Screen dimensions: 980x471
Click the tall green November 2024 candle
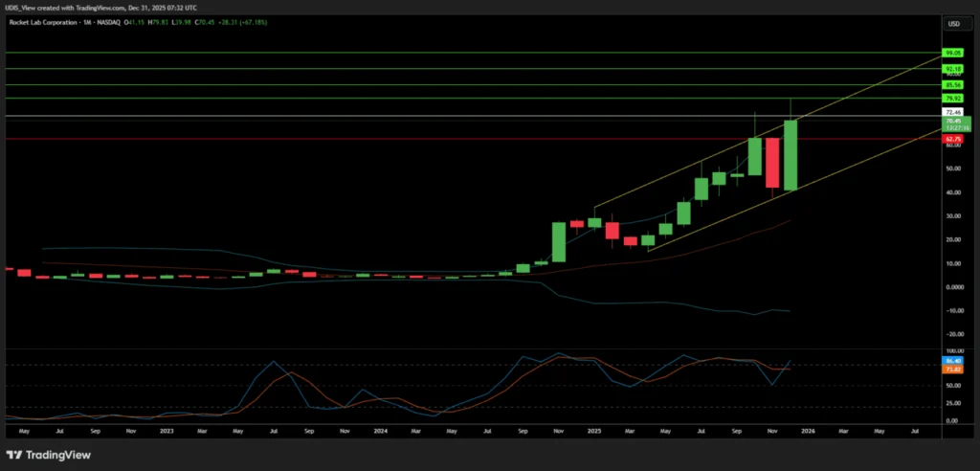[x=559, y=242]
